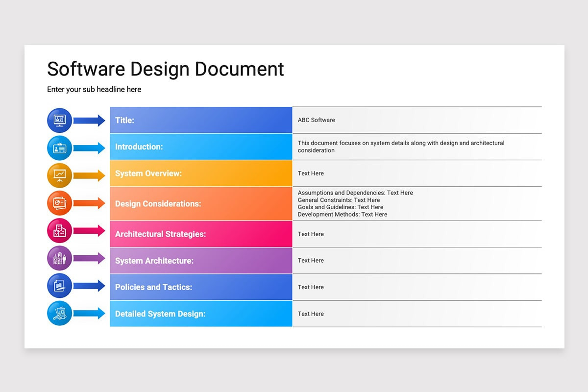Click the monitor icon beside Title row
588x392 pixels.
click(60, 120)
